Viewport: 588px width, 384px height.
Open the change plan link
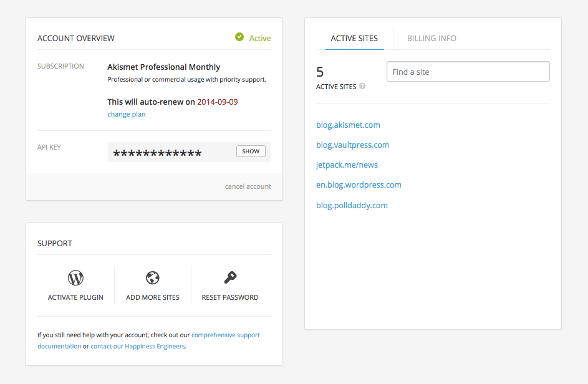coord(126,114)
